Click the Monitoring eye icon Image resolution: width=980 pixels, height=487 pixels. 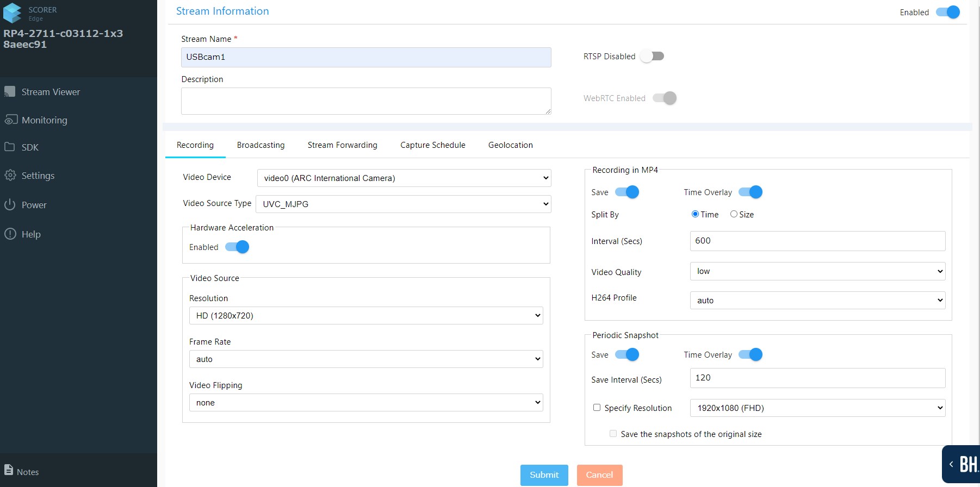10,120
